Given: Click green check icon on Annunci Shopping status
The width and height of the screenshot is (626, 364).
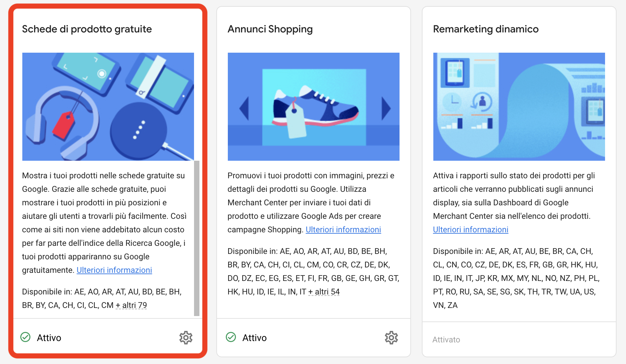Looking at the screenshot, I should pos(231,337).
